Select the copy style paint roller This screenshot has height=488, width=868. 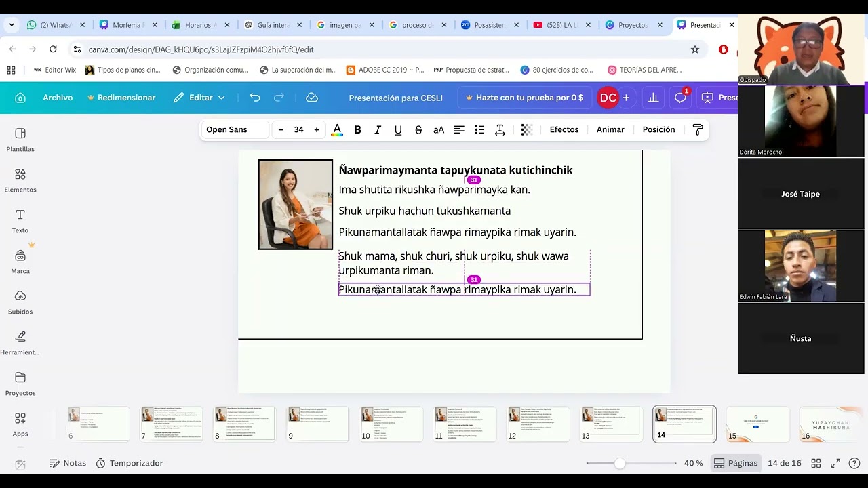698,129
